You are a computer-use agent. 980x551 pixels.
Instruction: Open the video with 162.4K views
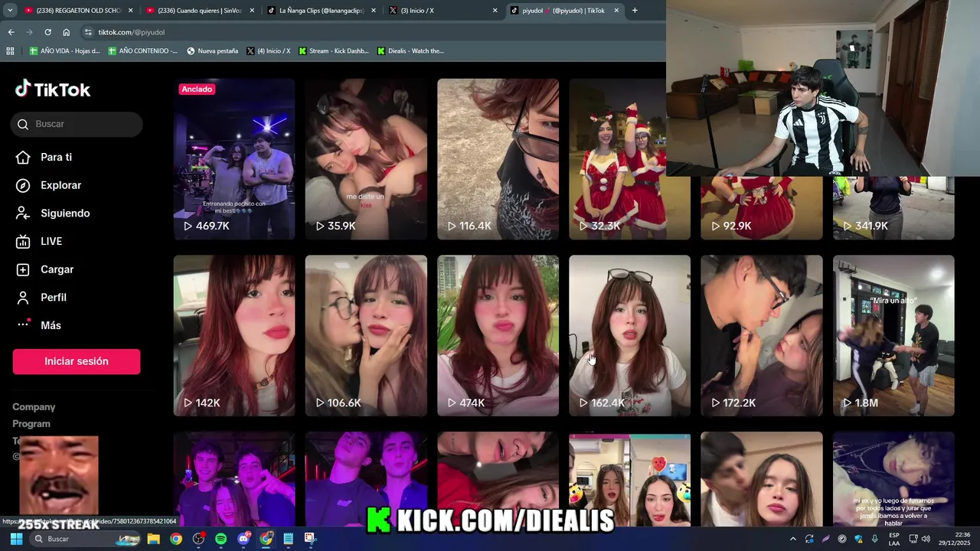click(629, 335)
